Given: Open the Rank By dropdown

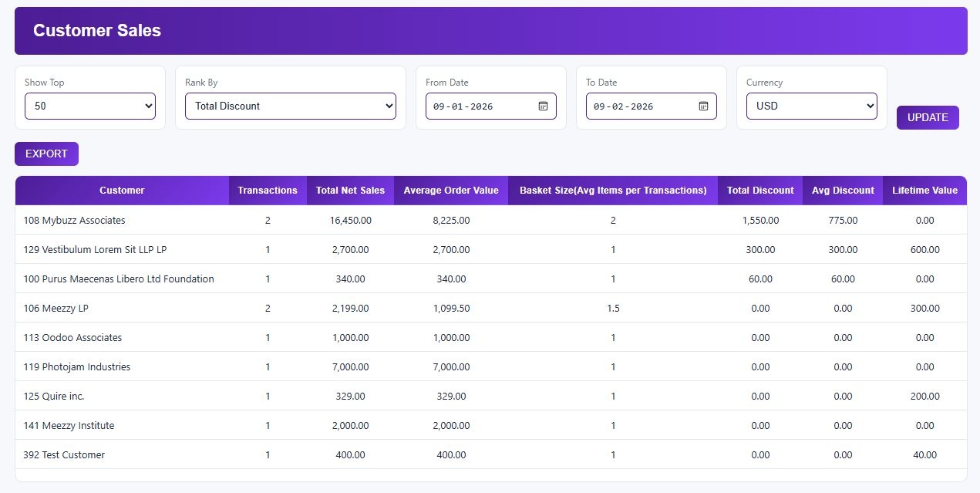Looking at the screenshot, I should click(x=290, y=106).
